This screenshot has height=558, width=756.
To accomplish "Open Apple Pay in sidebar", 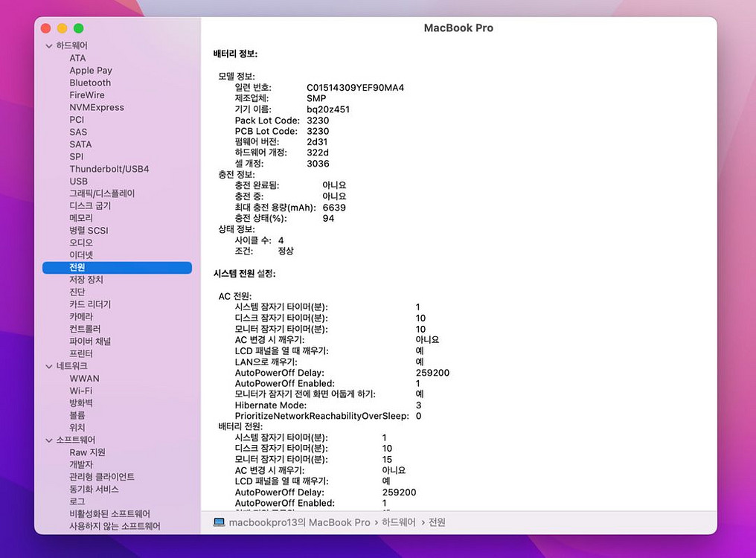I will [x=91, y=71].
